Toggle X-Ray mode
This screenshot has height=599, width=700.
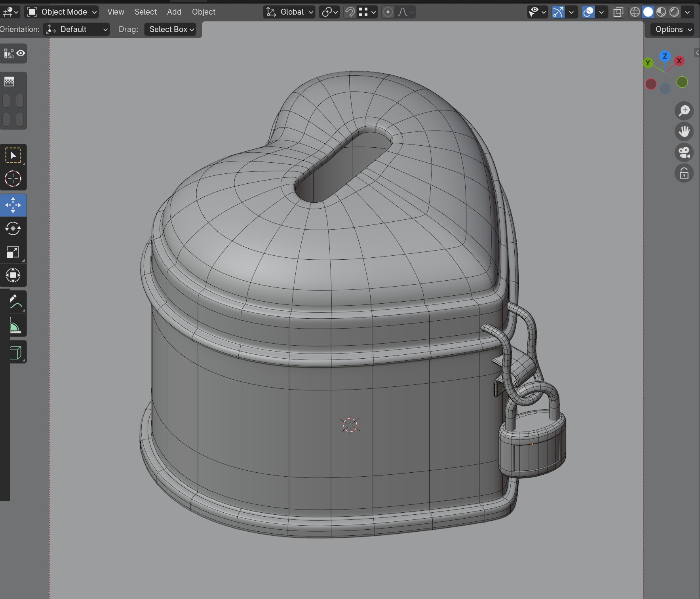618,12
